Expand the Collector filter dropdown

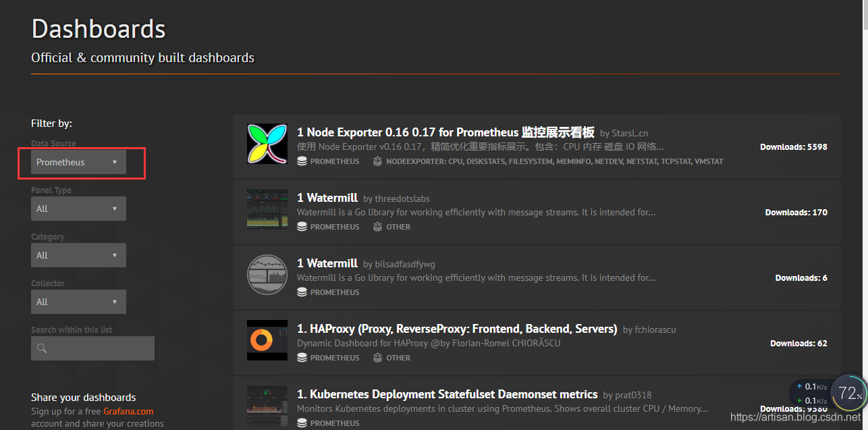(78, 302)
